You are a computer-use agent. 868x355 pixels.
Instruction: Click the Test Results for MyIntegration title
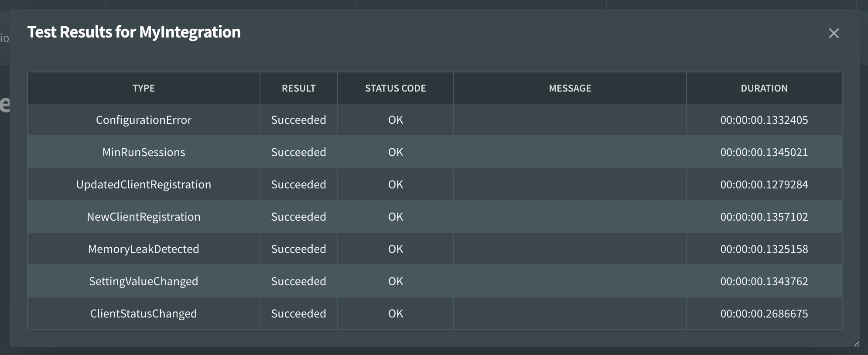pyautogui.click(x=134, y=32)
